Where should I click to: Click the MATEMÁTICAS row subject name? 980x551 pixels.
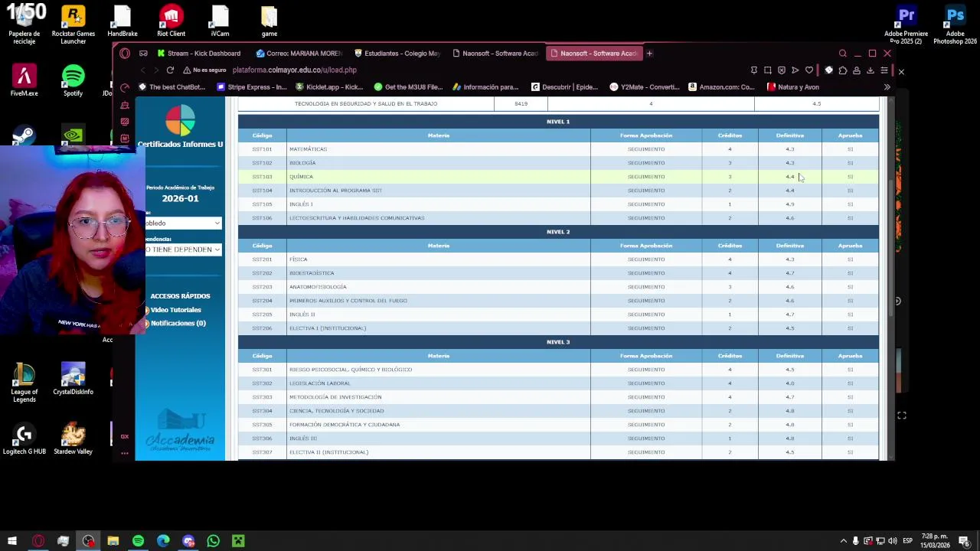click(x=308, y=149)
